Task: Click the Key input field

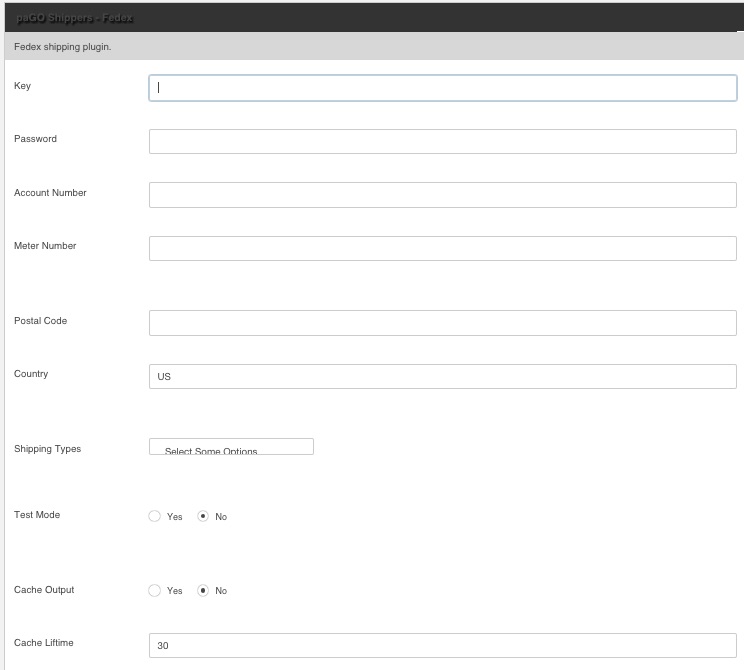Action: [443, 88]
